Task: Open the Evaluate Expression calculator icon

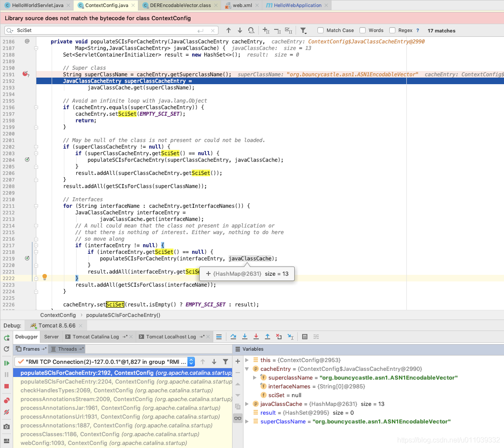Action: coord(305,337)
